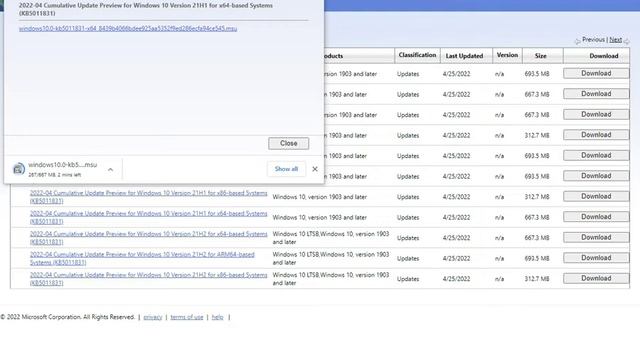Click the Download column header
The height and width of the screenshot is (360, 640).
tap(604, 56)
